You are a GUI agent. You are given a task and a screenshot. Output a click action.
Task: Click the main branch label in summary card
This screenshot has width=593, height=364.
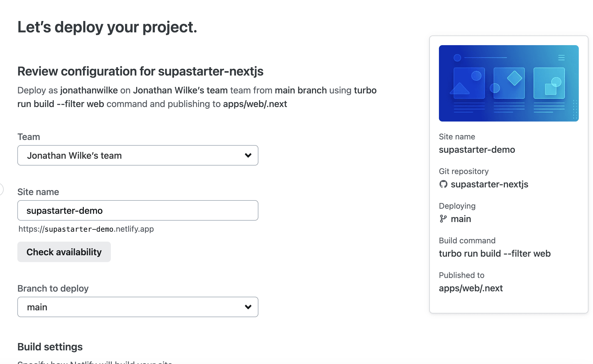coord(461,219)
